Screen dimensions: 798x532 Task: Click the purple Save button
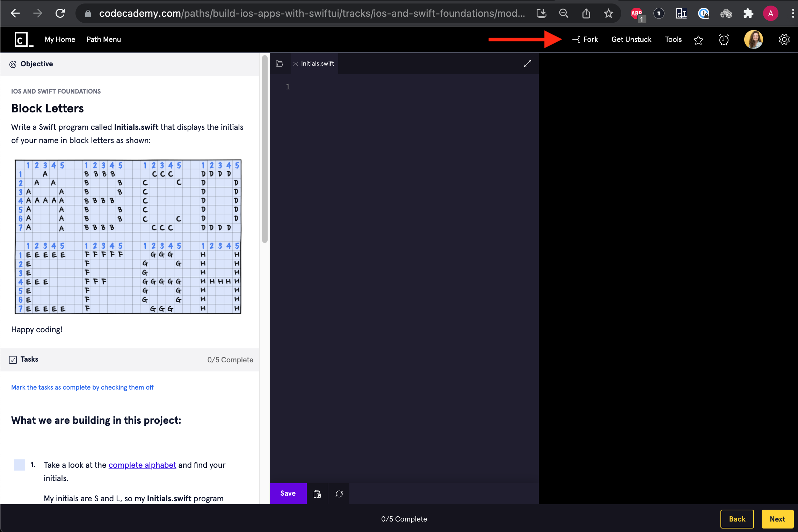(x=288, y=493)
